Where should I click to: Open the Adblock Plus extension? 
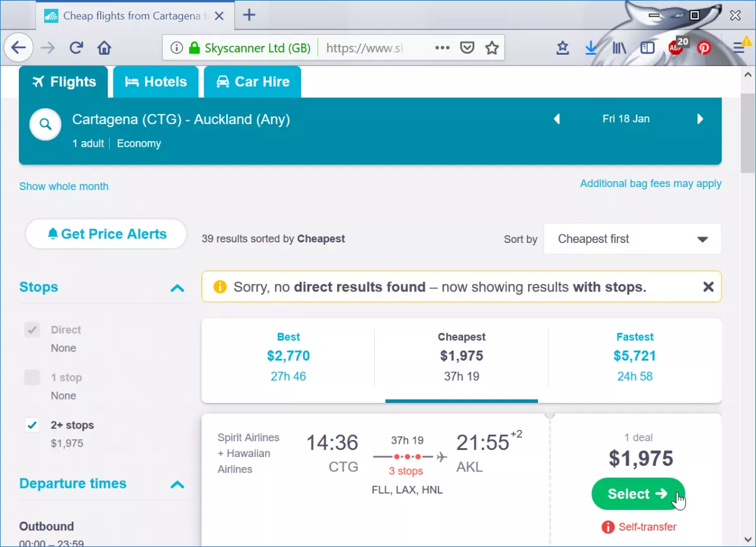[677, 47]
